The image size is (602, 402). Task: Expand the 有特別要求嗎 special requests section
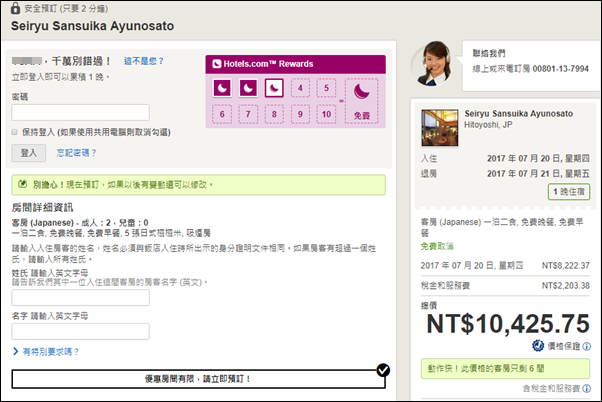pos(46,352)
